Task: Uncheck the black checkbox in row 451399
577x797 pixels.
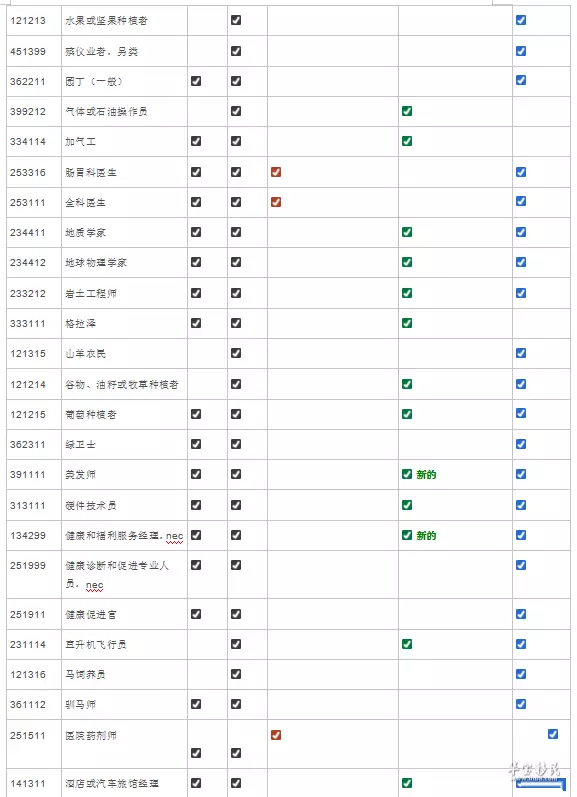Action: click(x=236, y=51)
